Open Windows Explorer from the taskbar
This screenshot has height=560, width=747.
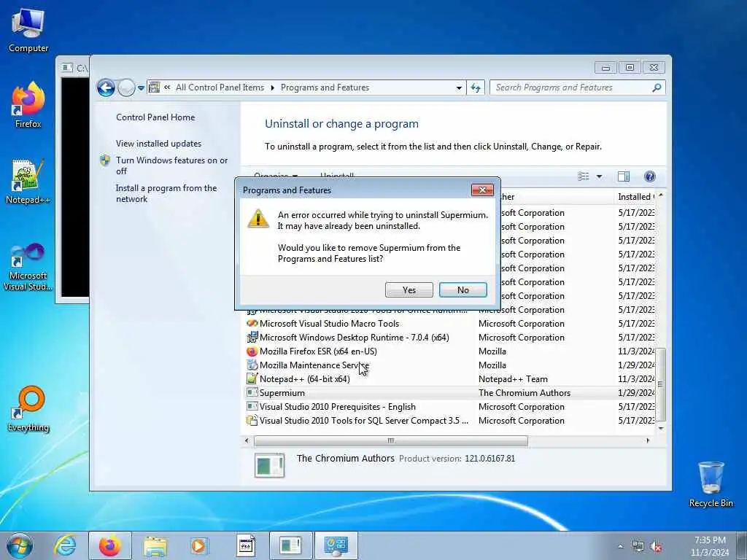[x=155, y=545]
